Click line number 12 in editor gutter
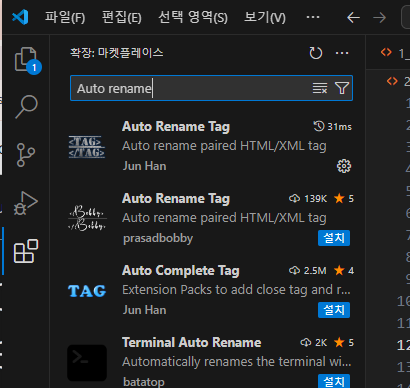410x388 pixels. tap(403, 345)
